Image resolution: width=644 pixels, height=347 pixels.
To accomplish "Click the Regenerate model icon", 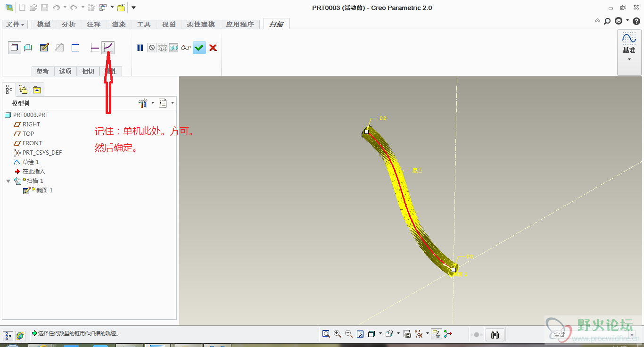I will [x=92, y=8].
